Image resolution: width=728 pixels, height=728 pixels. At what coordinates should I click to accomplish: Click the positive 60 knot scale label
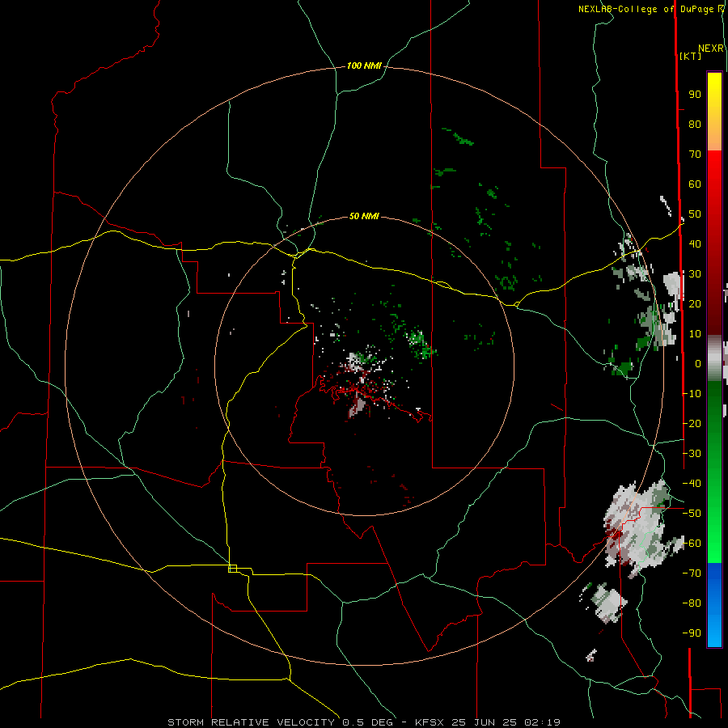click(x=695, y=184)
